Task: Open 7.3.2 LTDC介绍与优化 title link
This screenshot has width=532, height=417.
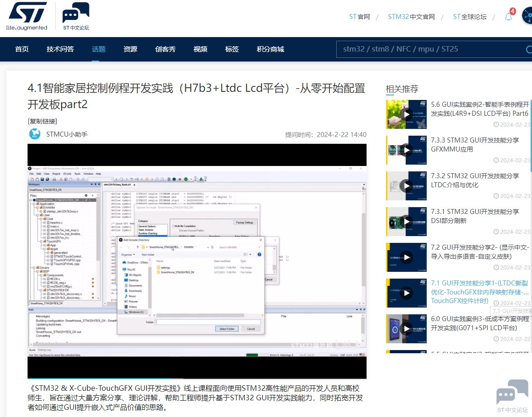Action: tap(475, 180)
